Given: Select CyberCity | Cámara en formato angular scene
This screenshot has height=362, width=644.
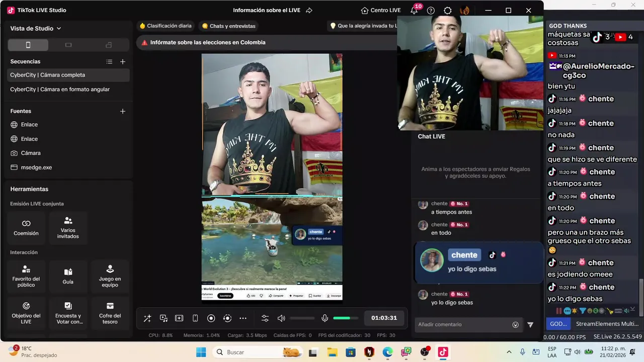Looking at the screenshot, I should pyautogui.click(x=68, y=89).
